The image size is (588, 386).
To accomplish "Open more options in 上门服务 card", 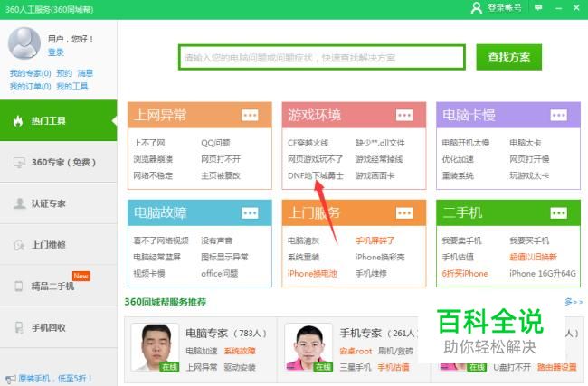I will pyautogui.click(x=404, y=213).
